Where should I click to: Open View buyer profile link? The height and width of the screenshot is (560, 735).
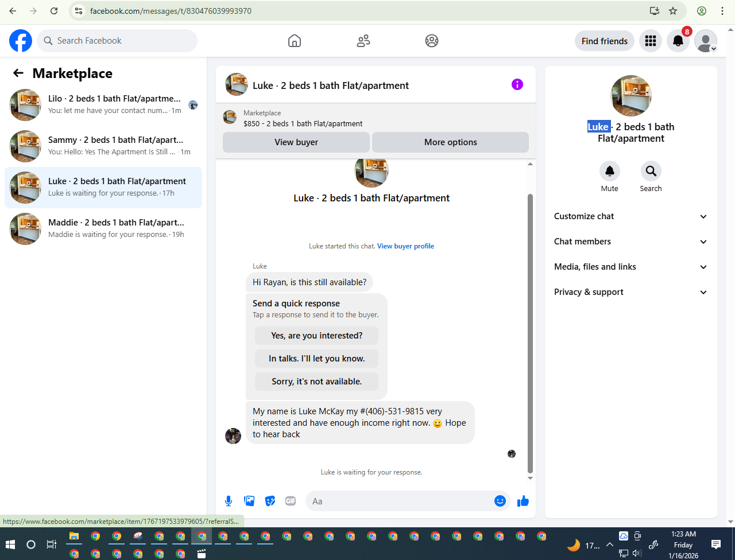click(x=405, y=246)
